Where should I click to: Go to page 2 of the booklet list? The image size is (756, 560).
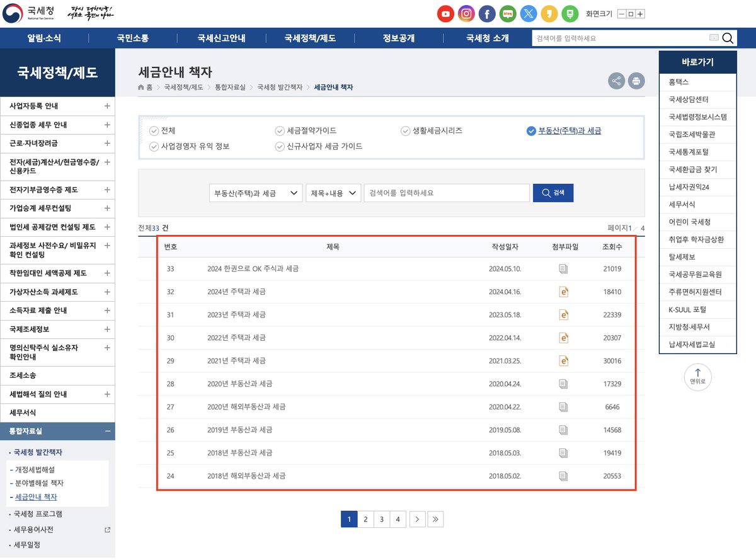click(x=365, y=518)
